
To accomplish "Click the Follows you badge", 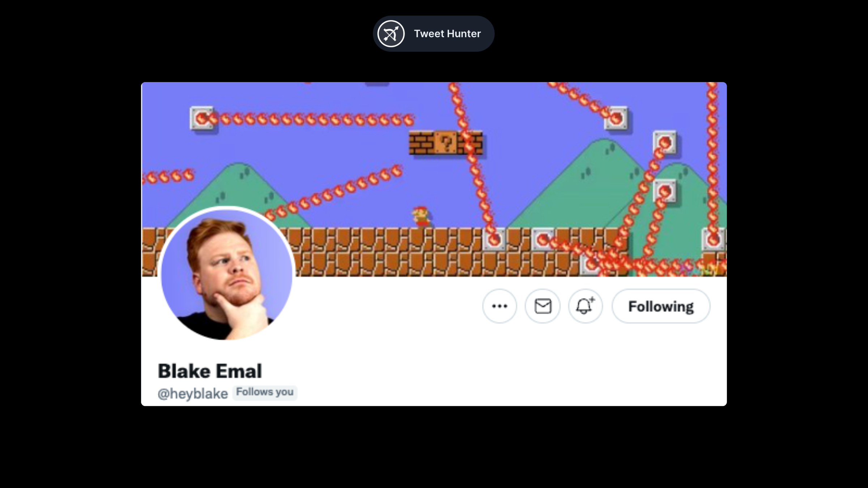I will (265, 392).
